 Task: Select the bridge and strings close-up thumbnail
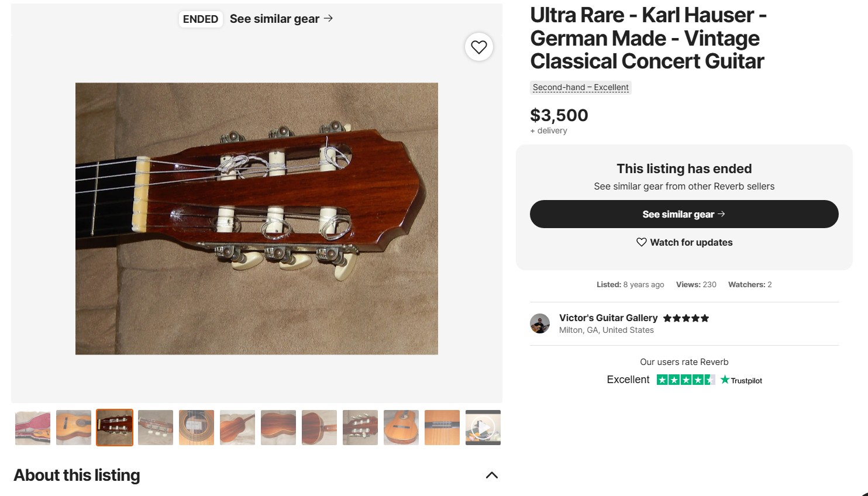(442, 428)
